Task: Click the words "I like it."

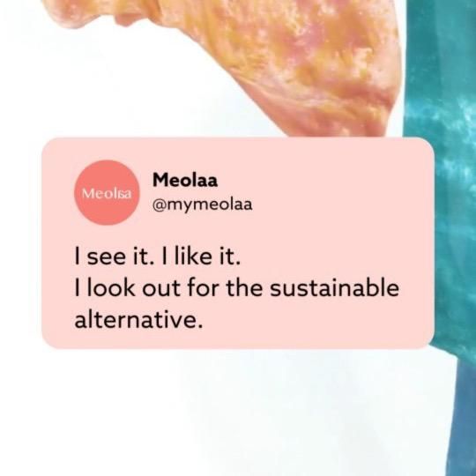Action: (x=201, y=257)
